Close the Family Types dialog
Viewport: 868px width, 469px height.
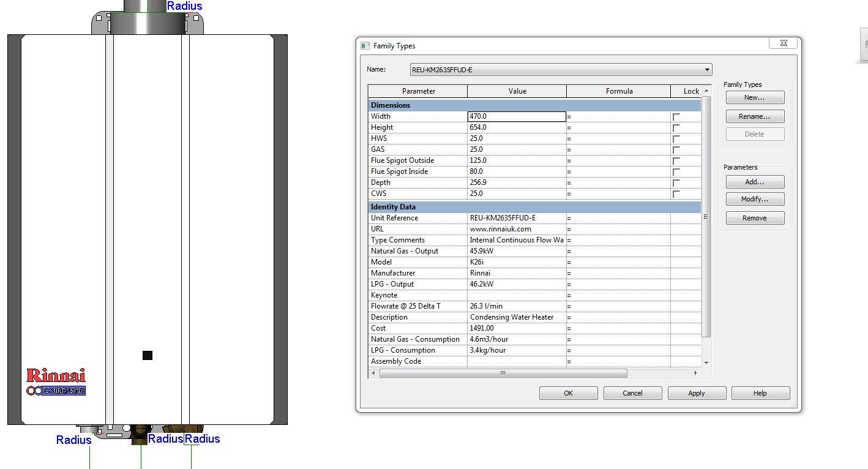783,43
